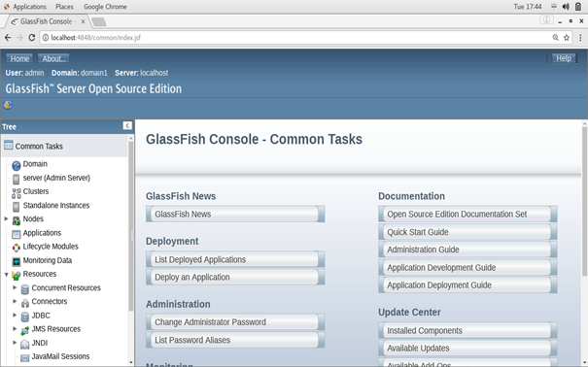Collapse the Tree panel with arrow button
588x367 pixels.
point(127,125)
